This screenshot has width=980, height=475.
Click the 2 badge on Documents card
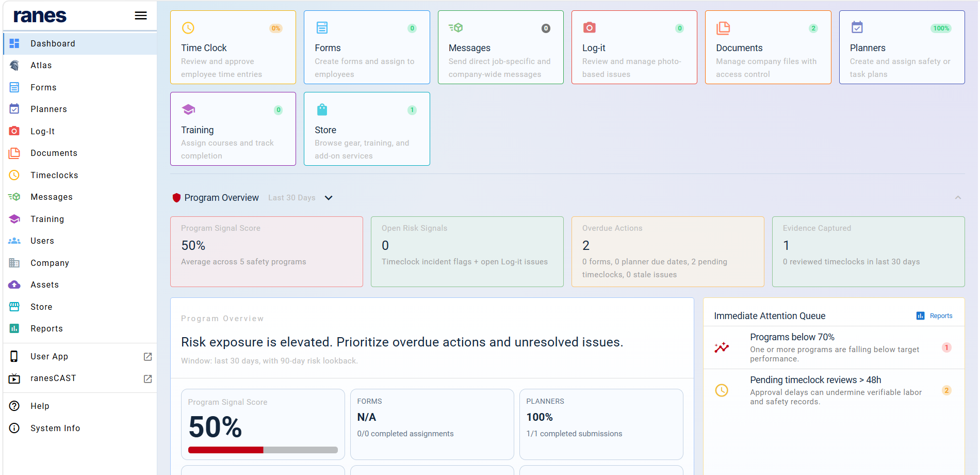[x=813, y=28]
